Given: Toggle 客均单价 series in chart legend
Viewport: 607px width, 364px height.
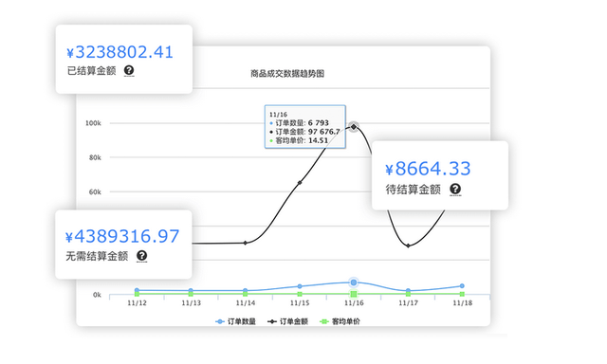Looking at the screenshot, I should [x=340, y=321].
